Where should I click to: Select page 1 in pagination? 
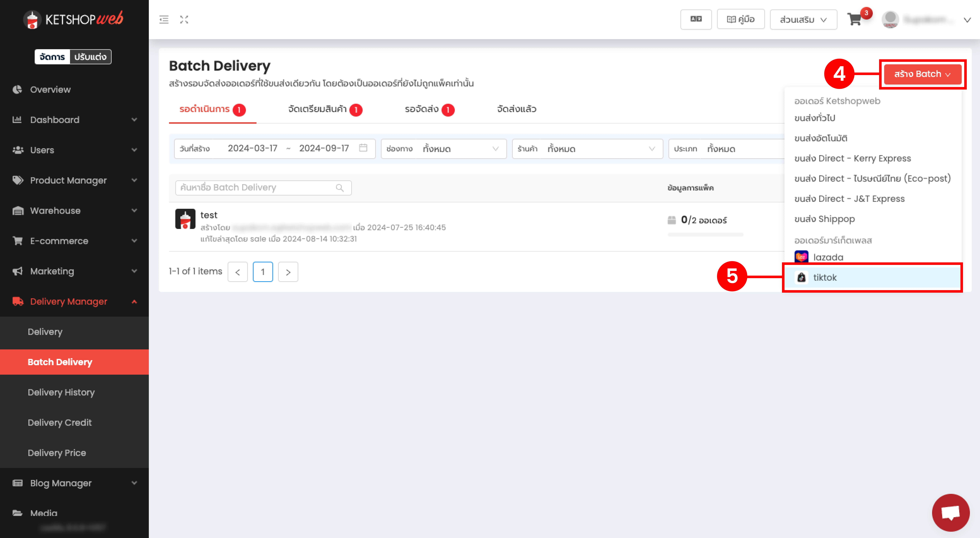[263, 272]
